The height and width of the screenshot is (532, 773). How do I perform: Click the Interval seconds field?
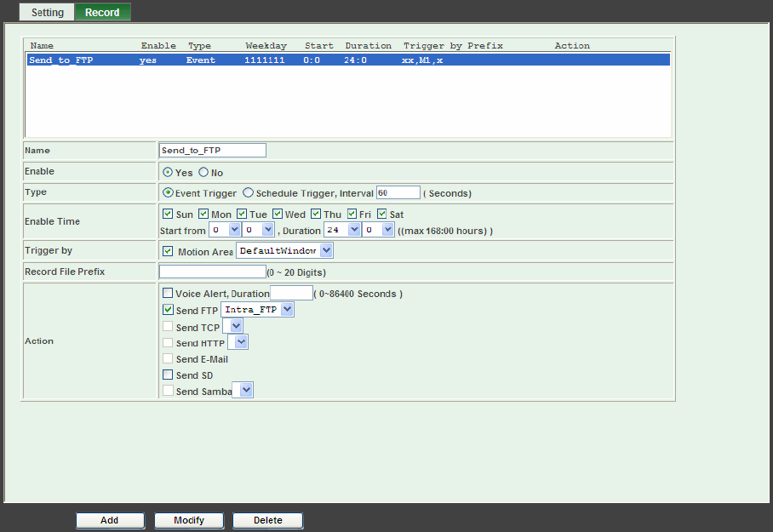point(398,192)
